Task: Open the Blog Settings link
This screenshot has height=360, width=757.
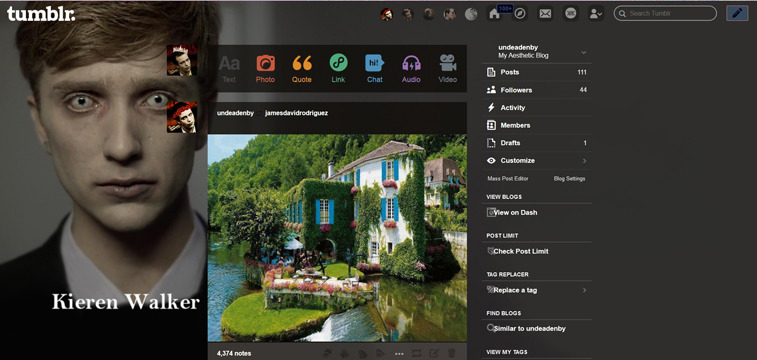Action: [569, 179]
